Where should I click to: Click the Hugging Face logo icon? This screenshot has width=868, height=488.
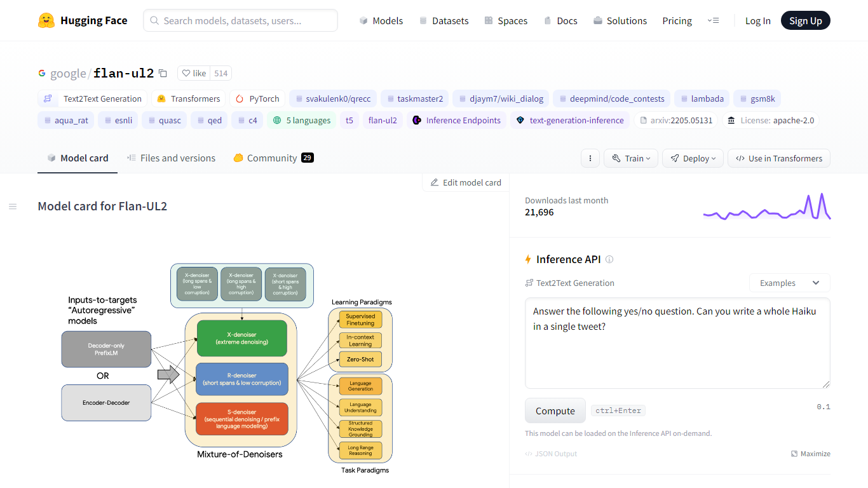46,20
